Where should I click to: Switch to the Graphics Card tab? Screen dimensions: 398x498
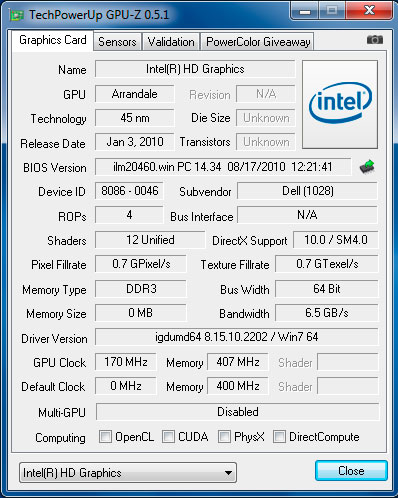click(53, 40)
